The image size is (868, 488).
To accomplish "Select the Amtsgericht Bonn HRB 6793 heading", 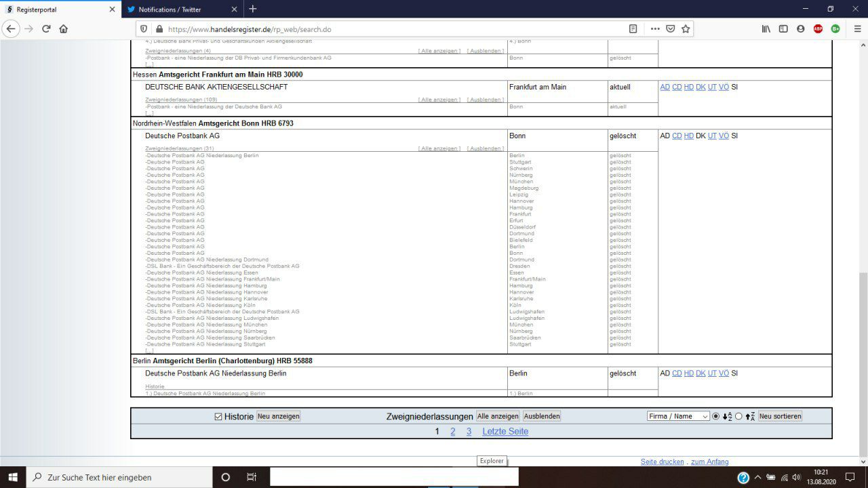I will (x=245, y=124).
